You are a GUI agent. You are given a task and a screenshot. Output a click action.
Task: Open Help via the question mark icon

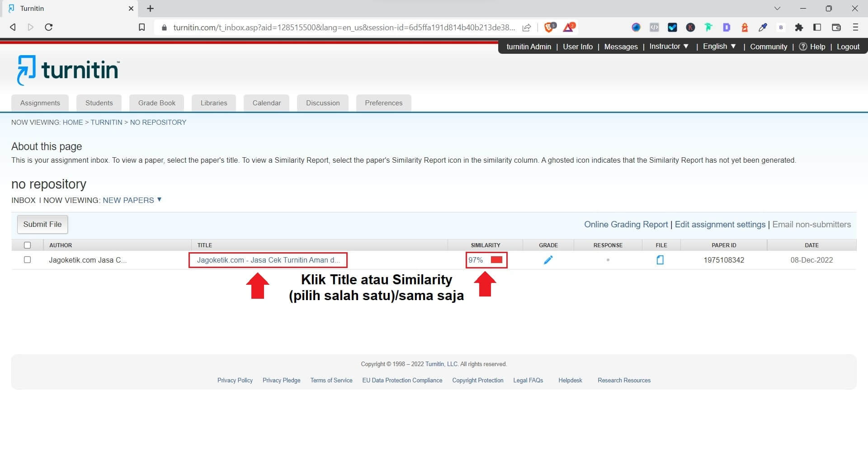coord(803,47)
